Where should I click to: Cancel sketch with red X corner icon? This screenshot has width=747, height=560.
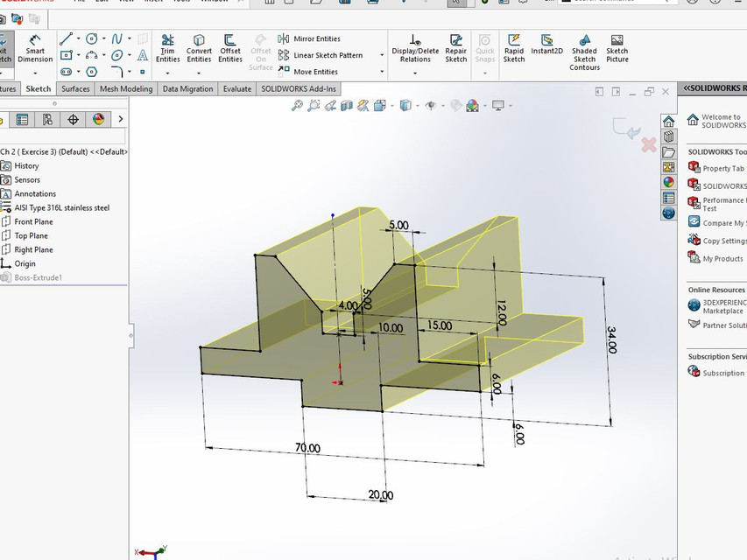(649, 144)
